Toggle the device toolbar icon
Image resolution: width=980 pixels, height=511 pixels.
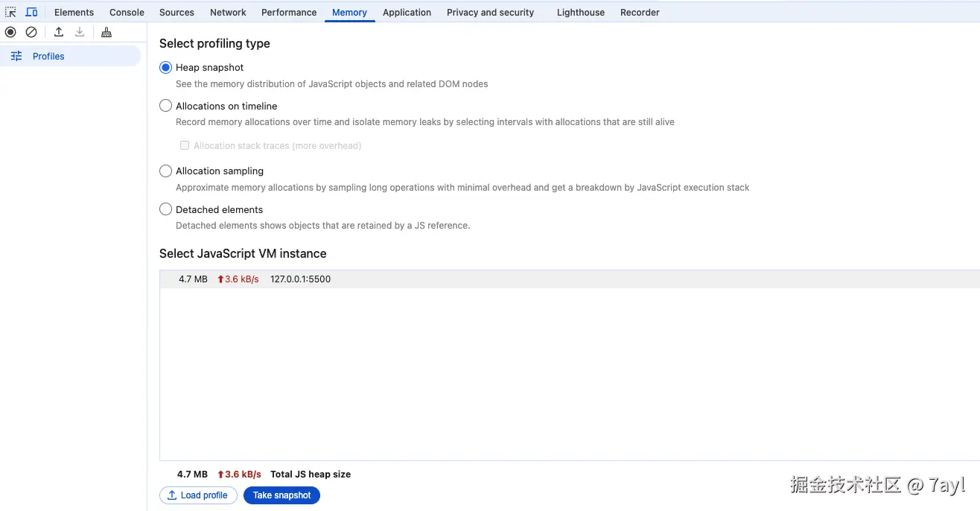click(x=31, y=12)
